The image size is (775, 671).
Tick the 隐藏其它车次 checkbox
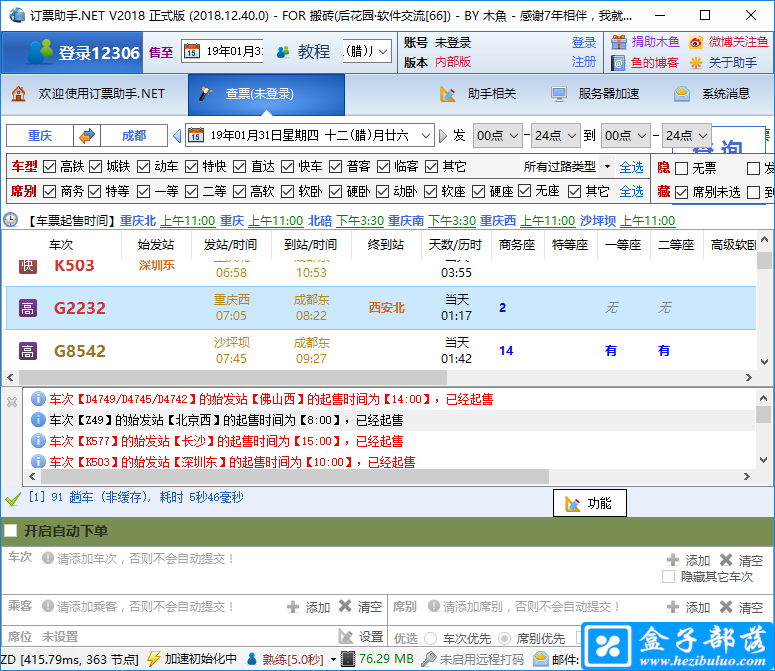[x=668, y=577]
